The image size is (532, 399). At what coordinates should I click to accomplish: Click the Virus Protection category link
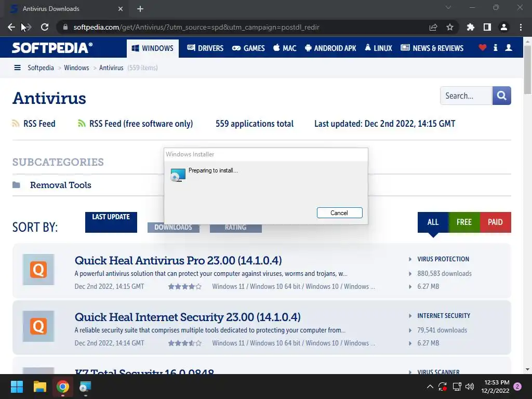point(443,259)
